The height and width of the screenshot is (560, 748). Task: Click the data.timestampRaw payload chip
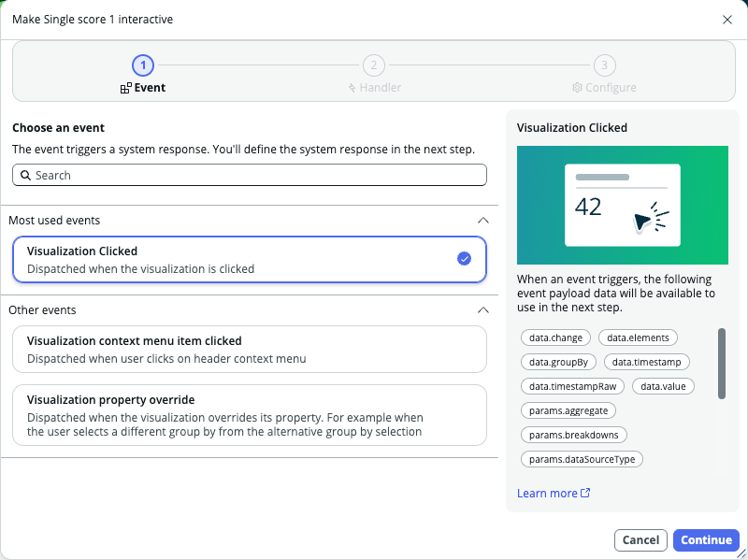(572, 386)
